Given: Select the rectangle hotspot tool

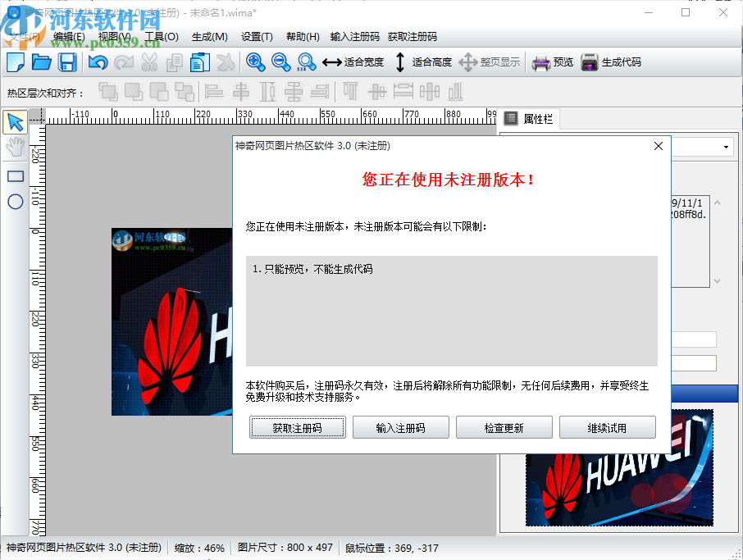Looking at the screenshot, I should (15, 175).
